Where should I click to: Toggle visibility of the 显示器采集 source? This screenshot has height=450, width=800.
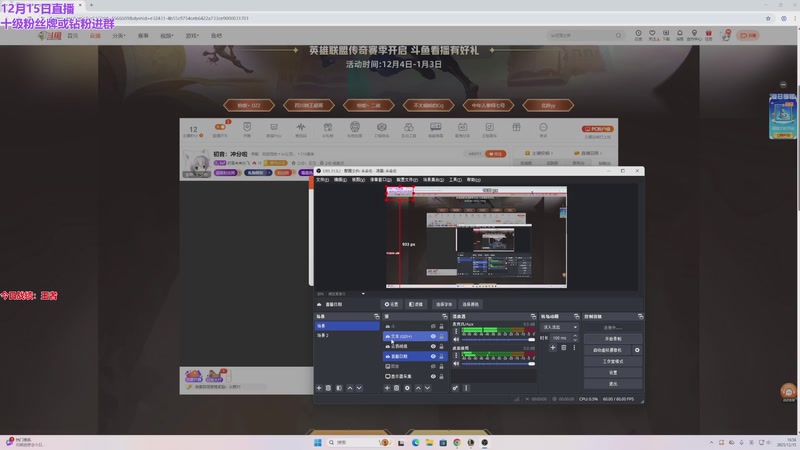[433, 377]
